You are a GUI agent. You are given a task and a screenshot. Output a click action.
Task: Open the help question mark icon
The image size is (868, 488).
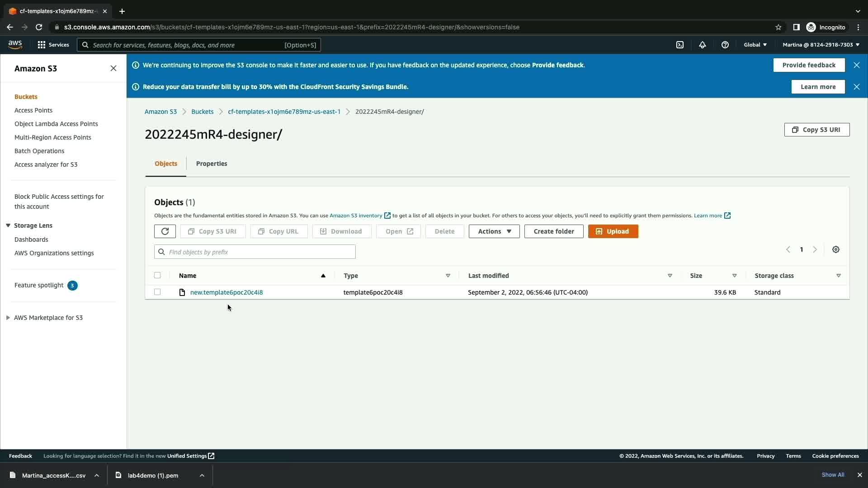click(x=725, y=45)
